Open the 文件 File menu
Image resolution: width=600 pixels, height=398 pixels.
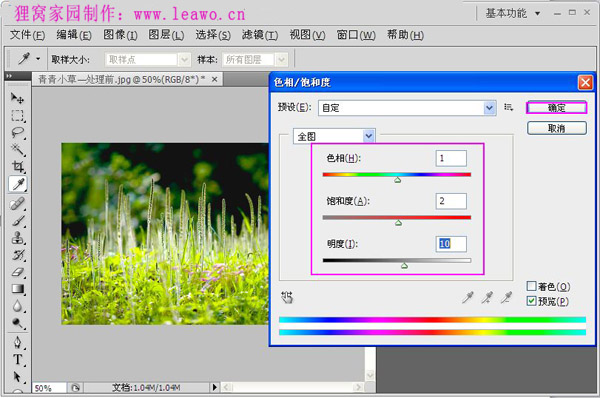(27, 35)
